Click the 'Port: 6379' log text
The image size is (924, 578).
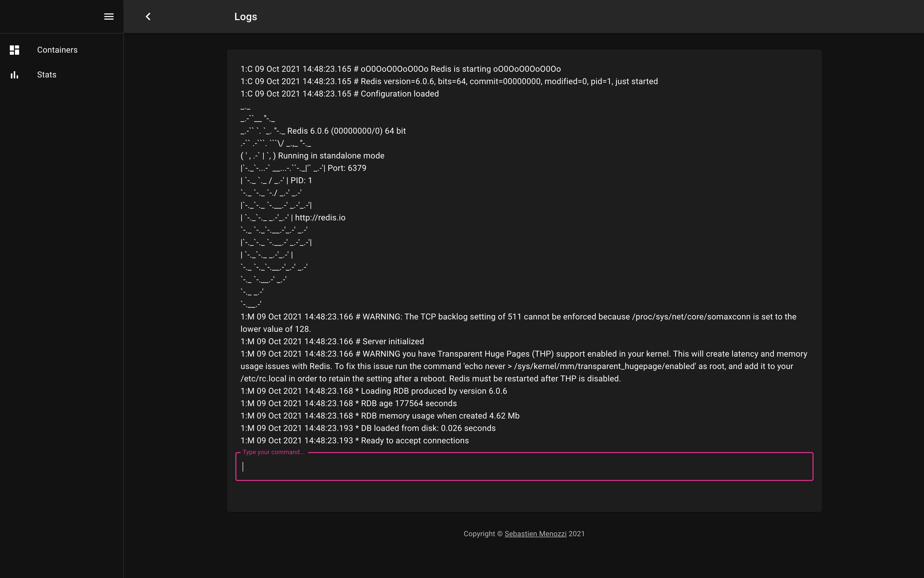click(347, 168)
